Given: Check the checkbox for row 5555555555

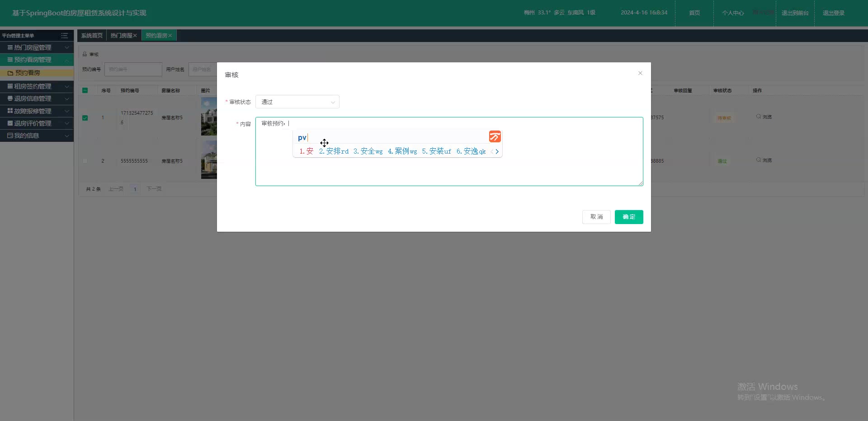Looking at the screenshot, I should 85,161.
